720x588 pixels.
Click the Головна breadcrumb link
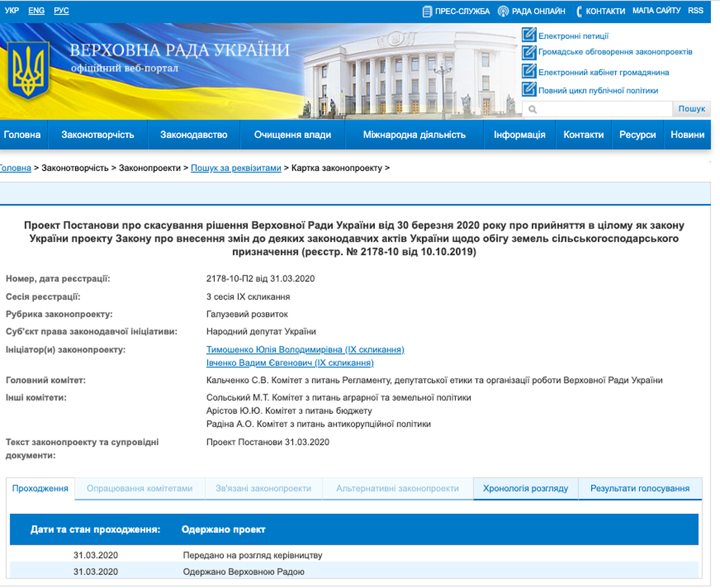(15, 168)
